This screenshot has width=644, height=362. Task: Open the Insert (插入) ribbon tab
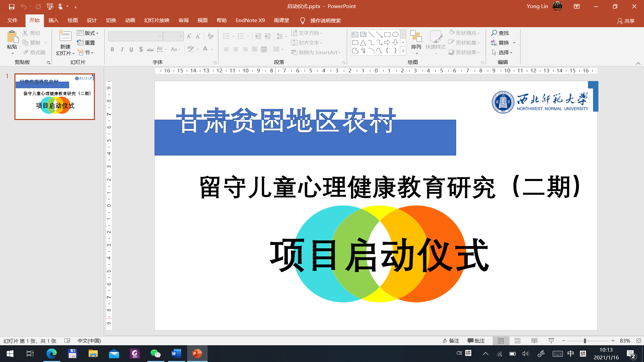(x=53, y=20)
